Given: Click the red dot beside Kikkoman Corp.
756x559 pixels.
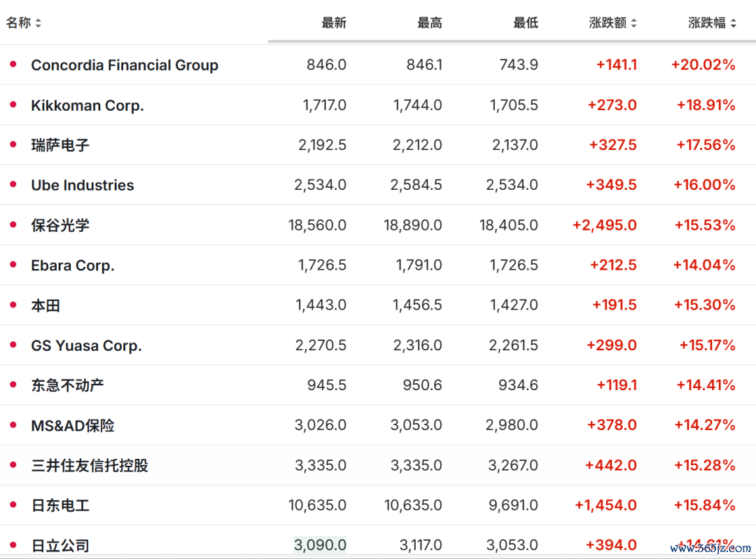Looking at the screenshot, I should [13, 104].
